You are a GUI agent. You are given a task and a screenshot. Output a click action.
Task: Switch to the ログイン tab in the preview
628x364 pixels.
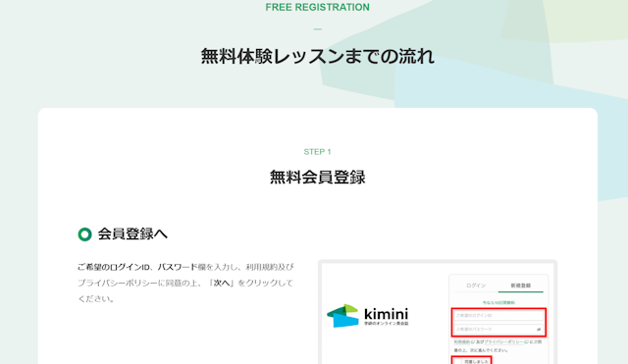tap(476, 286)
